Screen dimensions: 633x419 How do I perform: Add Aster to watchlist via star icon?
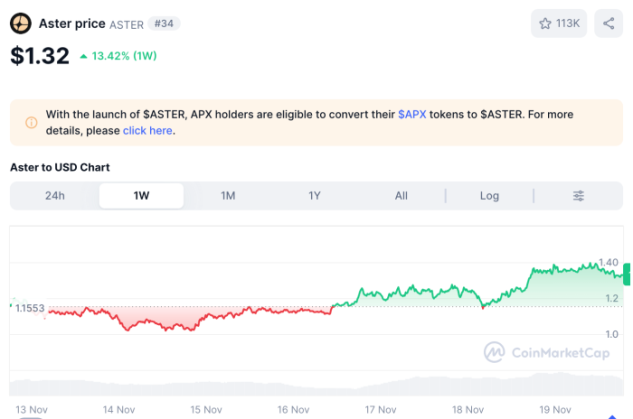[x=559, y=23]
